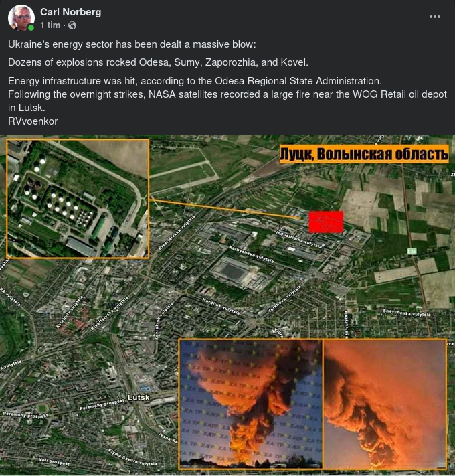Click the Lutsk city label on map
This screenshot has width=455, height=476.
click(139, 398)
